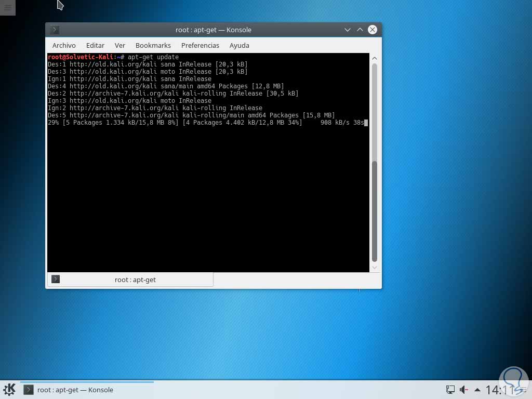Select the 'root : apt-get' session tab
The image size is (532, 399).
(130, 280)
